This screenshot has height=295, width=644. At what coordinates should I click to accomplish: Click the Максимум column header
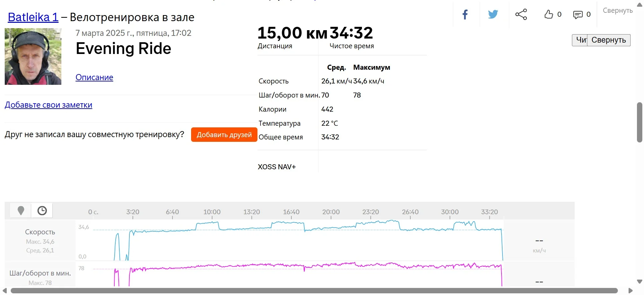(x=371, y=67)
